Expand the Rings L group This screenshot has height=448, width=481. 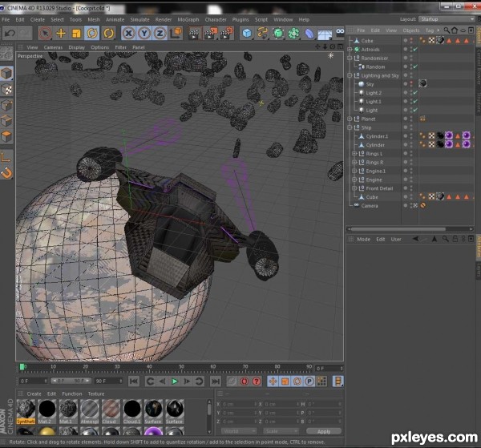[x=354, y=154]
